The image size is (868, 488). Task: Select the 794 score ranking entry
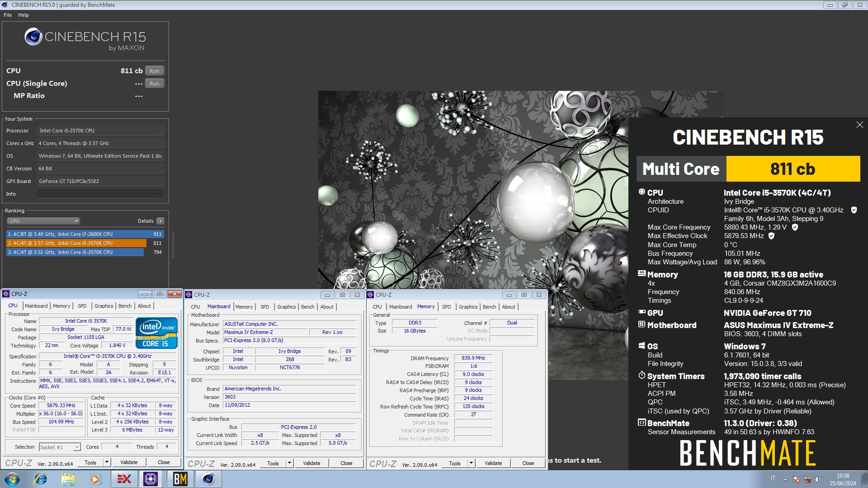tap(85, 252)
